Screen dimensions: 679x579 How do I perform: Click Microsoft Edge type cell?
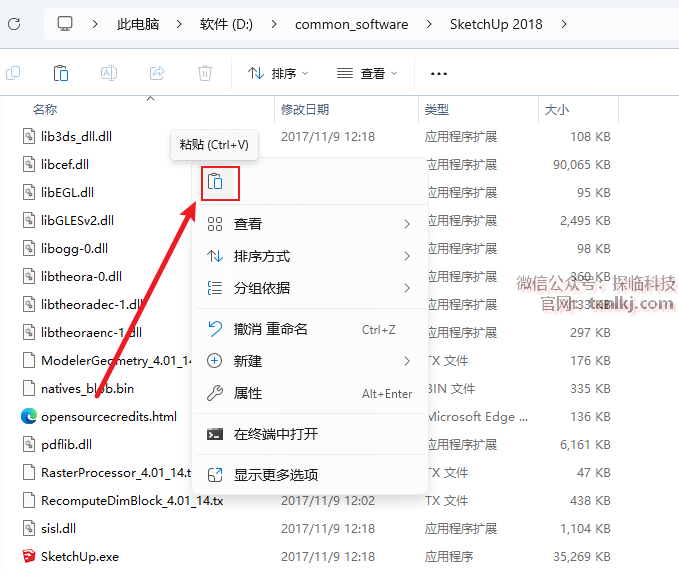pos(477,416)
